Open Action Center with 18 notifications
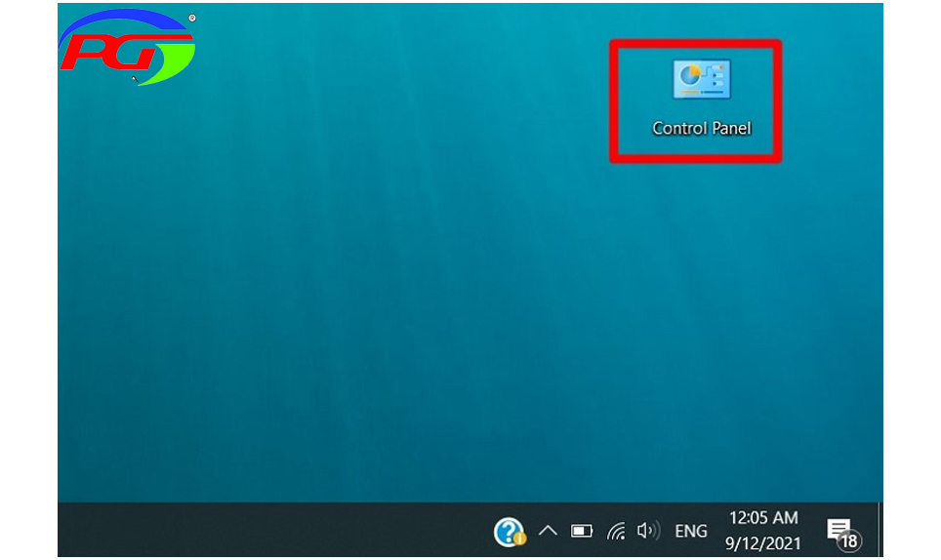This screenshot has height=560, width=941. pyautogui.click(x=843, y=534)
